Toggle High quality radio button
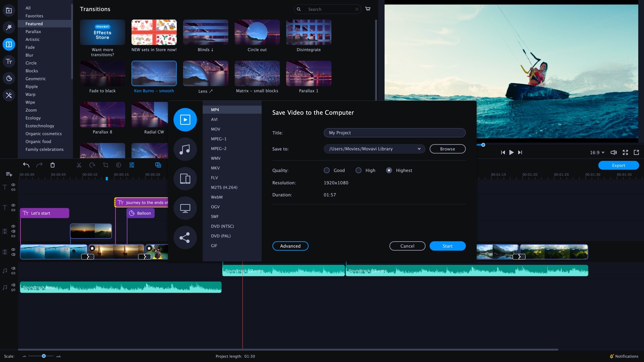 pos(358,170)
